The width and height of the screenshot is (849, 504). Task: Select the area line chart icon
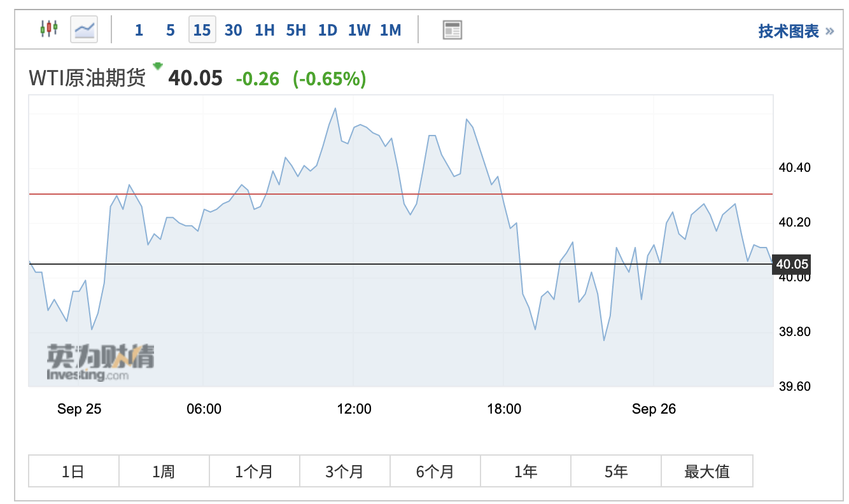tap(84, 29)
